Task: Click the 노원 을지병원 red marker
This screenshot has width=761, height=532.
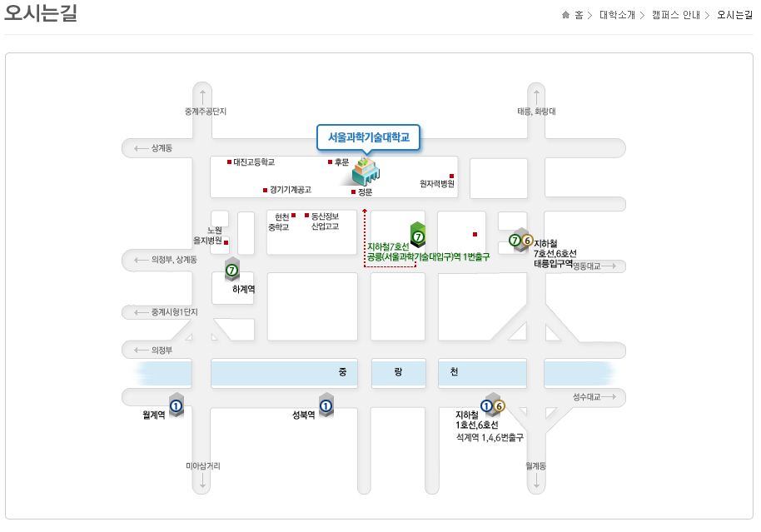Action: 226,242
